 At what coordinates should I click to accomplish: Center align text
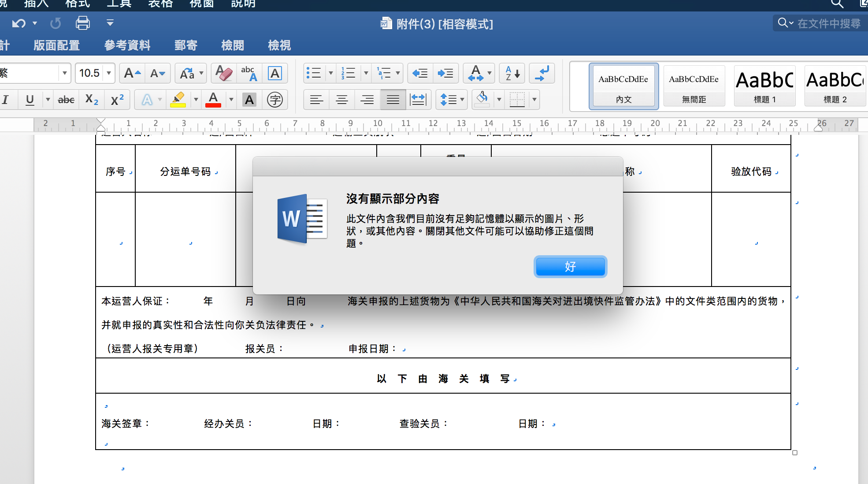tap(342, 100)
